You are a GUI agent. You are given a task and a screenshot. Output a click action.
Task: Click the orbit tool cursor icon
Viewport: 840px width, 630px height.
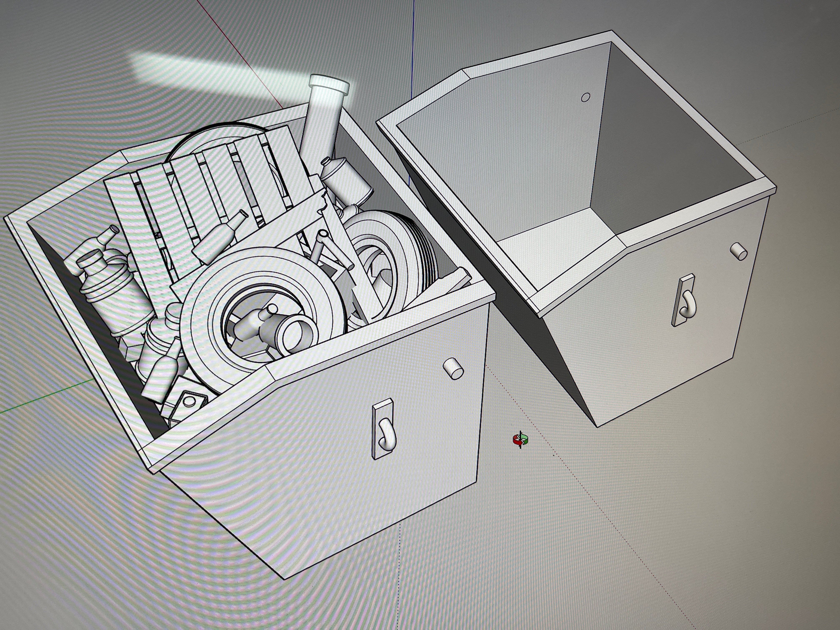click(x=521, y=440)
